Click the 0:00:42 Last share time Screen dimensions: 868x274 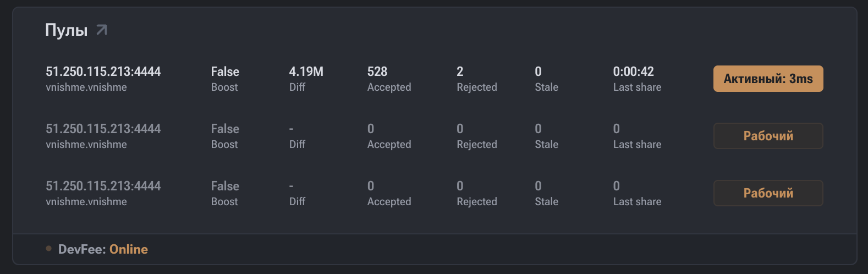pos(633,72)
